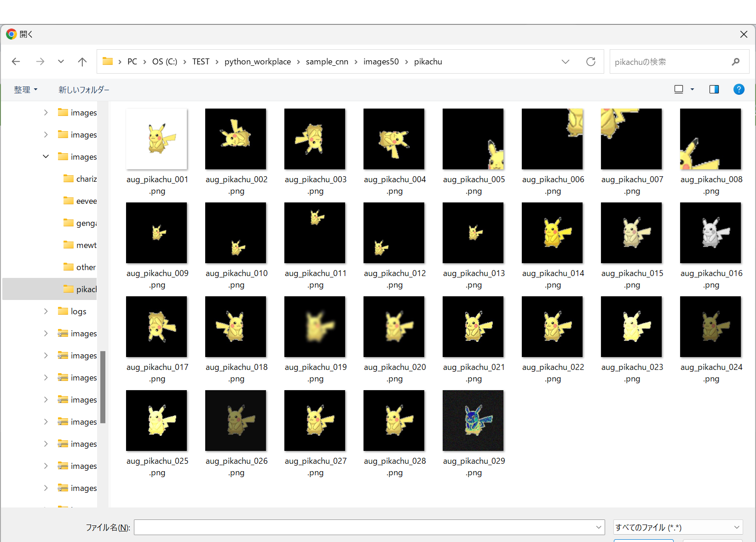Refresh the pikachu folder listing
Screen dimensions: 756x542
[591, 62]
